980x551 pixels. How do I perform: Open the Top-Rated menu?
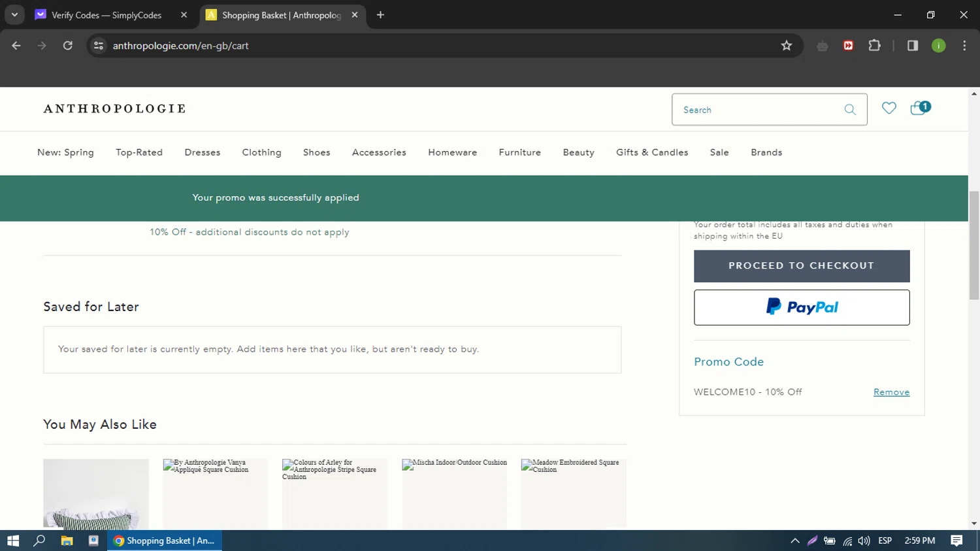pos(139,152)
